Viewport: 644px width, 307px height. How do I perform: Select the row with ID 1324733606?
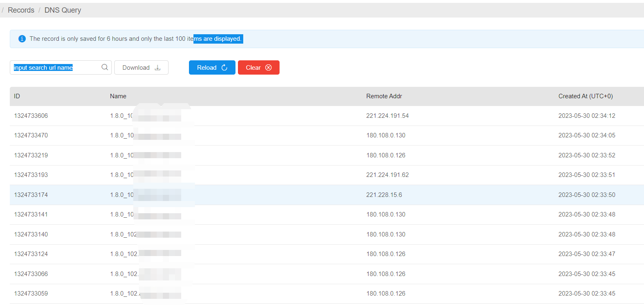pos(327,116)
